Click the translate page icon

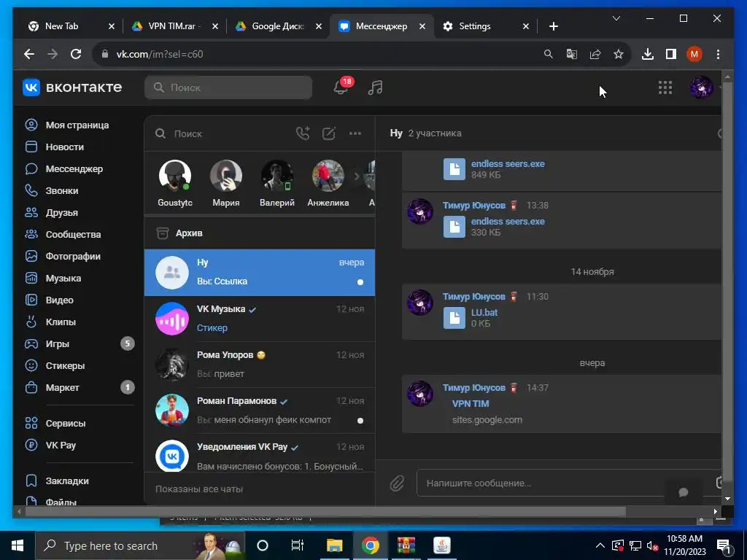572,54
